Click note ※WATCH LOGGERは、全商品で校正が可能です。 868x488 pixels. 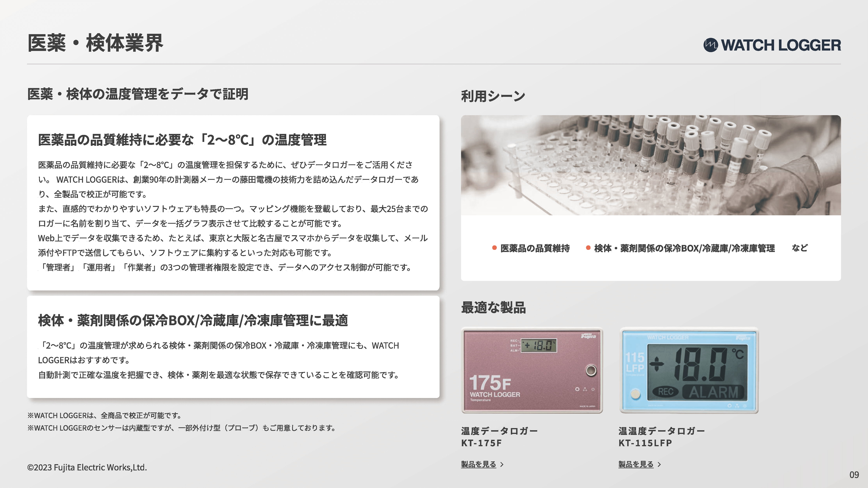click(x=105, y=415)
